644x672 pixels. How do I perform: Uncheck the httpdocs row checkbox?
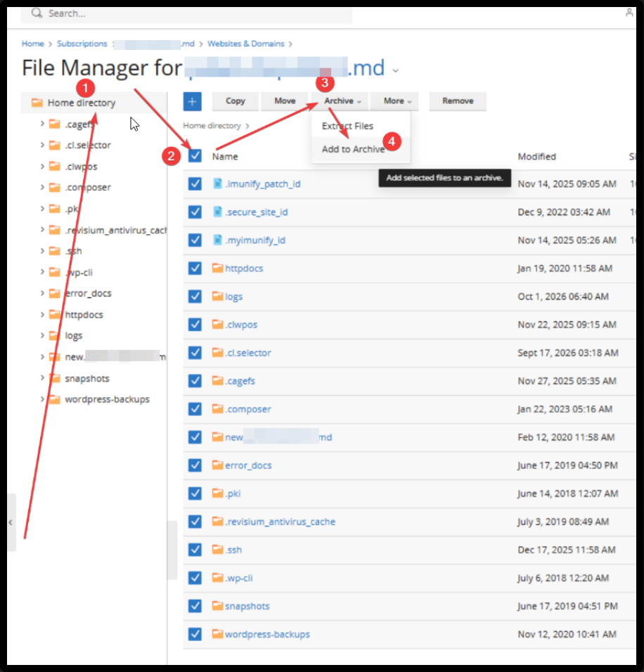point(195,269)
